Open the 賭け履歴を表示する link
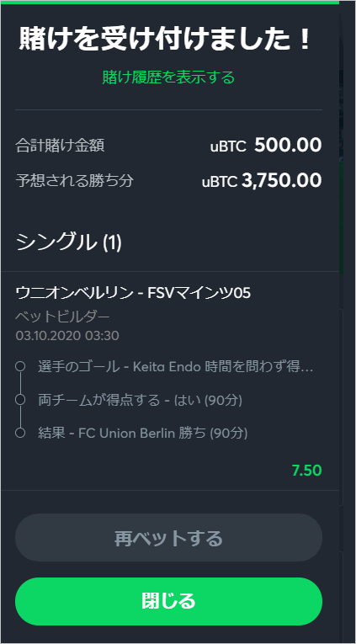The height and width of the screenshot is (644, 356). [x=168, y=77]
